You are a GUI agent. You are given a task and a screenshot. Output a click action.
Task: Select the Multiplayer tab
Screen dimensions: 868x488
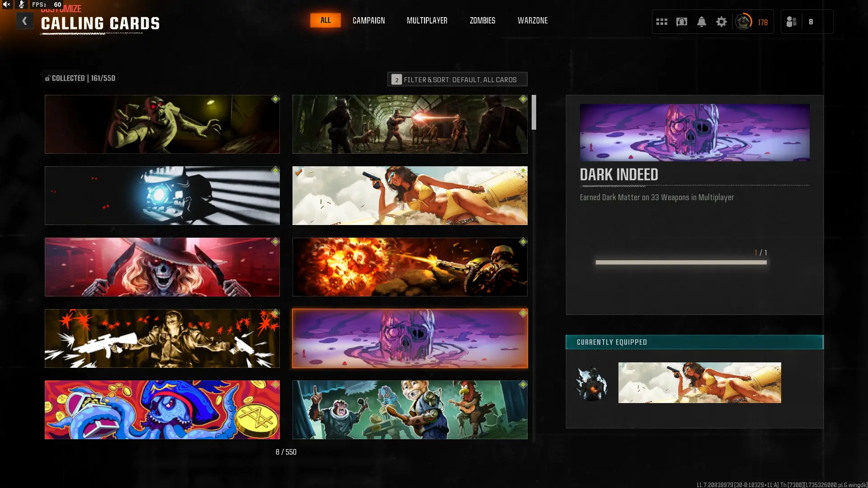pos(427,20)
